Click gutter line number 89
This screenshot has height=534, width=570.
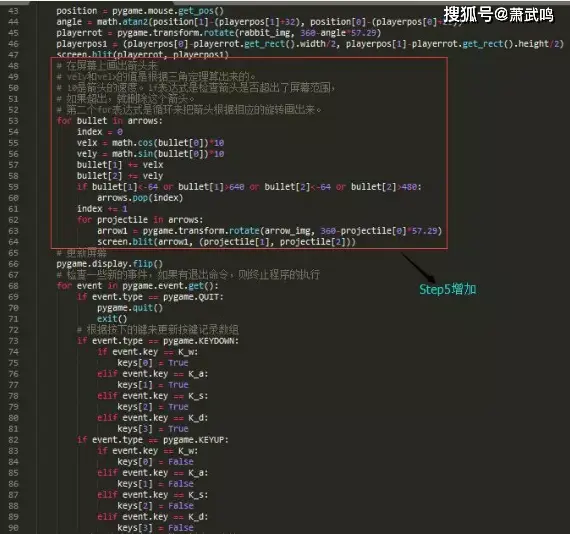(x=13, y=517)
